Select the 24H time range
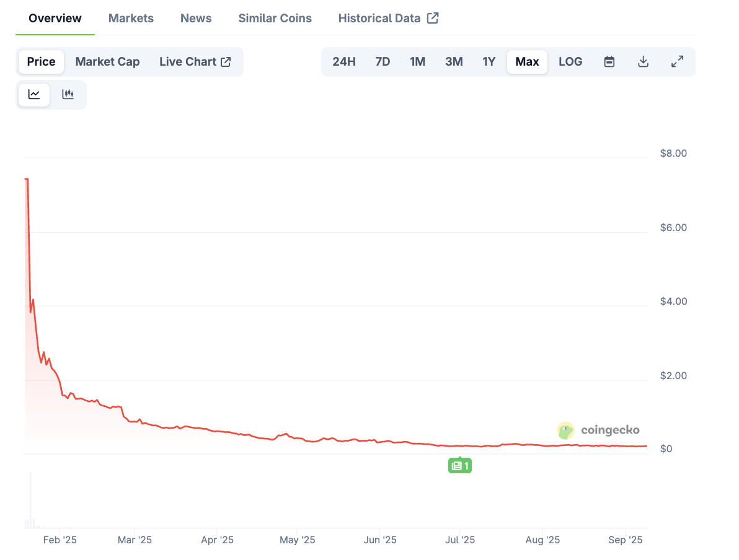Screen dimensions: 739x560 [344, 61]
